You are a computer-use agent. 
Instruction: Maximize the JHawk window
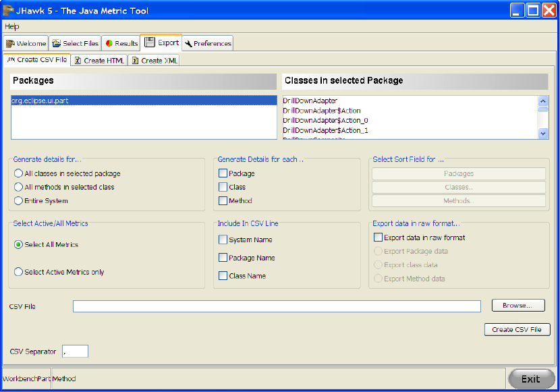coord(533,10)
